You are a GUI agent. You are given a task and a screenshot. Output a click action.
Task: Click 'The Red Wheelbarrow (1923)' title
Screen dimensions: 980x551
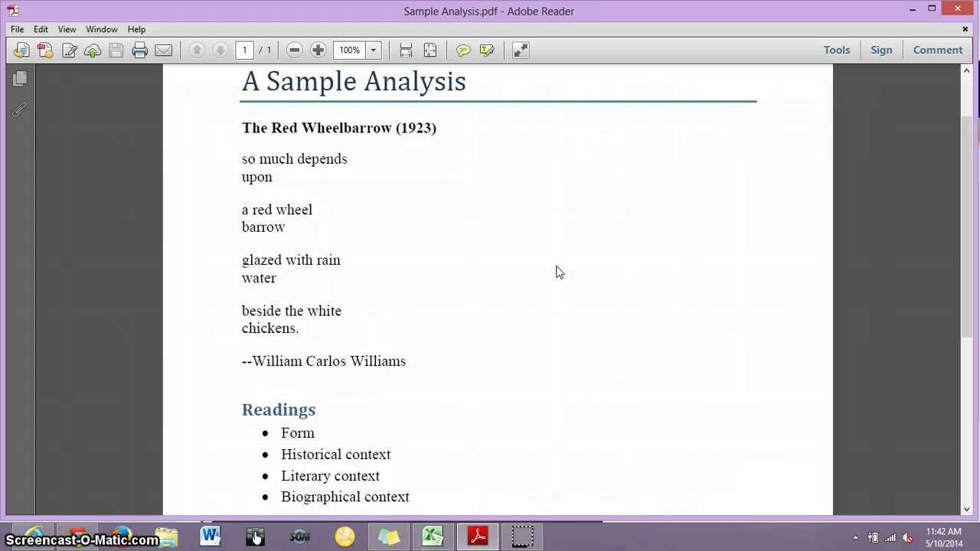[x=339, y=128]
